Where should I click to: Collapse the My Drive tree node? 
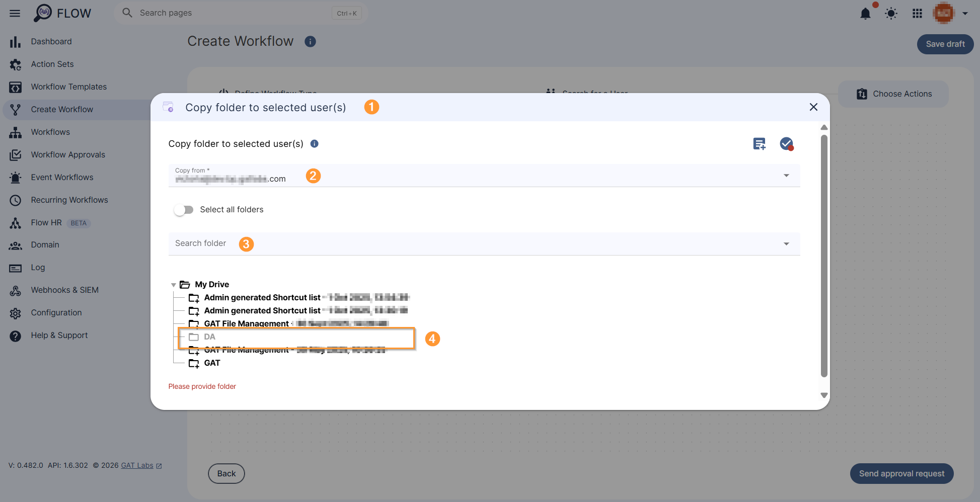[173, 285]
